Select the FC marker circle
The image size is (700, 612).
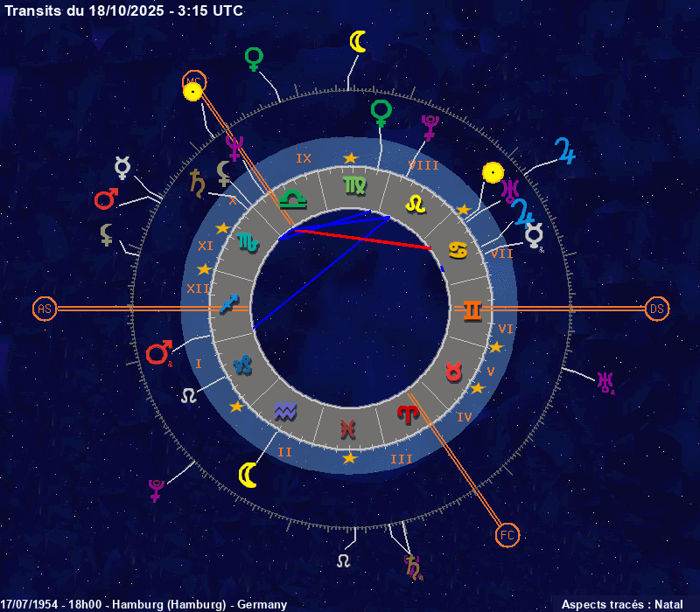pyautogui.click(x=507, y=534)
